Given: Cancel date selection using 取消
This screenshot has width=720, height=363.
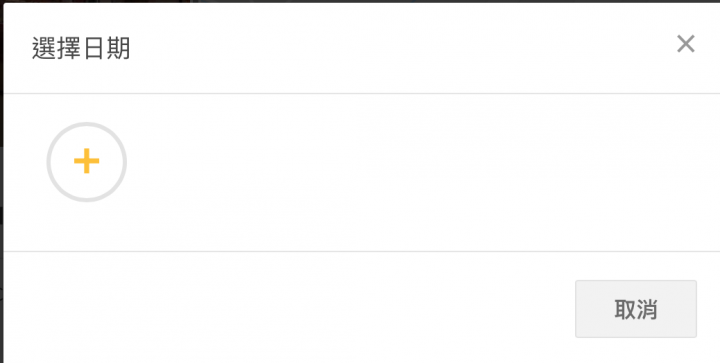Looking at the screenshot, I should 636,309.
